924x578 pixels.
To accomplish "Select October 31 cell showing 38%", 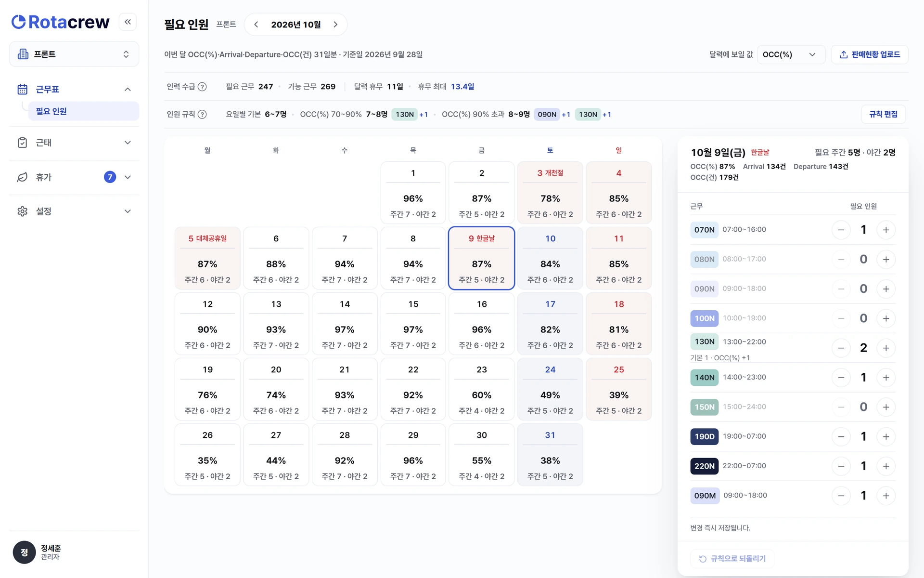I will pos(550,455).
